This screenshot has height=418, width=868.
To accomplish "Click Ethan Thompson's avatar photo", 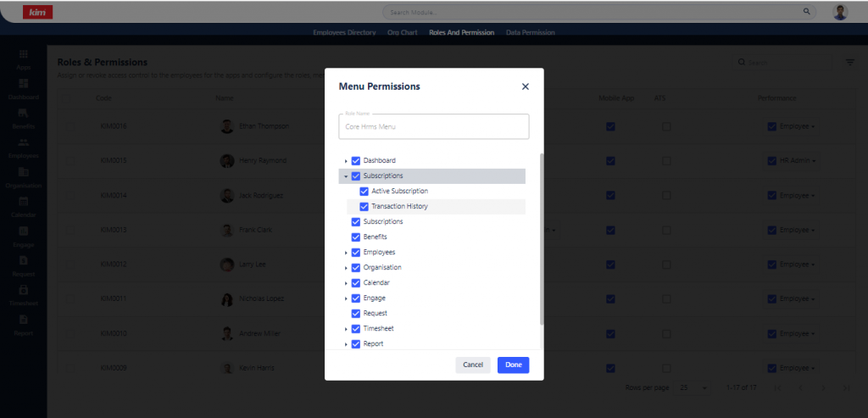I will 227,126.
